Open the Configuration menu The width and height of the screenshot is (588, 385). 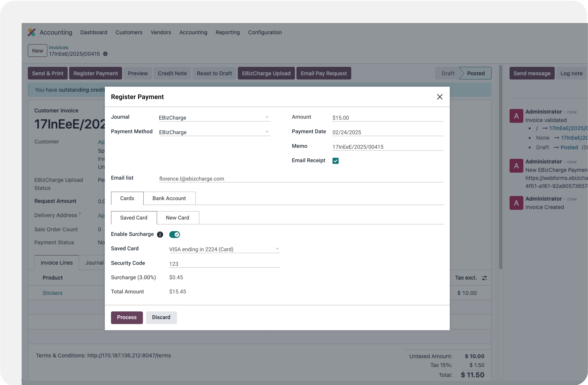click(x=265, y=32)
